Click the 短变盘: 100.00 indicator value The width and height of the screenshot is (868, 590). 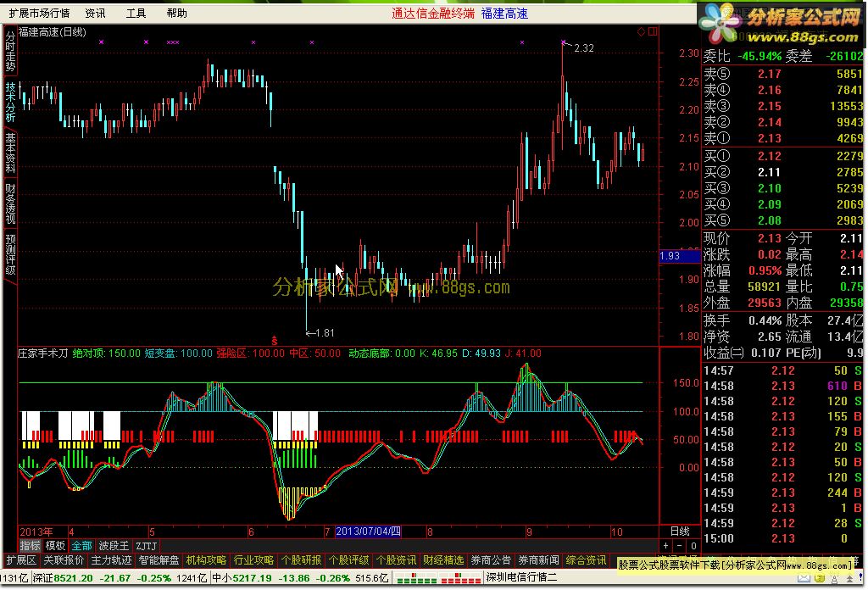pyautogui.click(x=178, y=353)
